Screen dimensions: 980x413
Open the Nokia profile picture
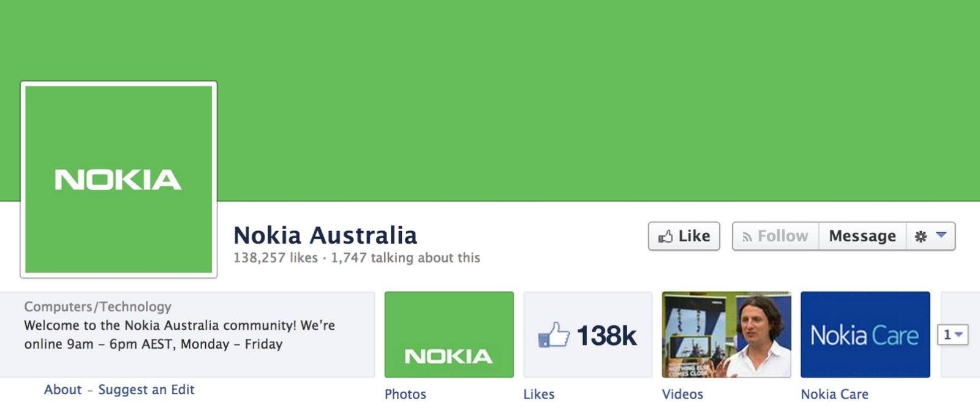click(x=119, y=180)
